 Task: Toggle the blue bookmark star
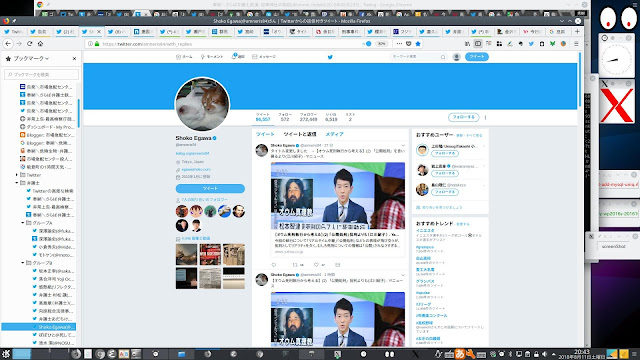pyautogui.click(x=418, y=44)
